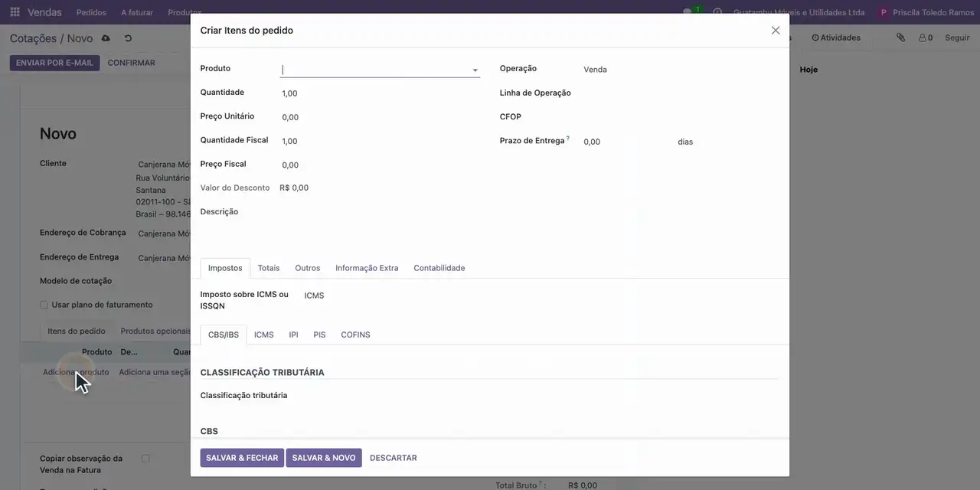Click the purple P user avatar
Image resolution: width=980 pixels, height=490 pixels.
pyautogui.click(x=884, y=12)
